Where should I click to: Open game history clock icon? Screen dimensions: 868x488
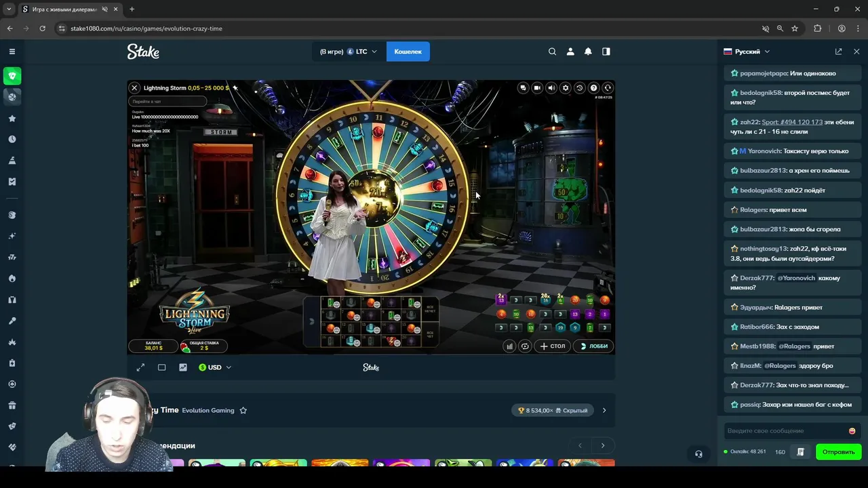click(579, 87)
